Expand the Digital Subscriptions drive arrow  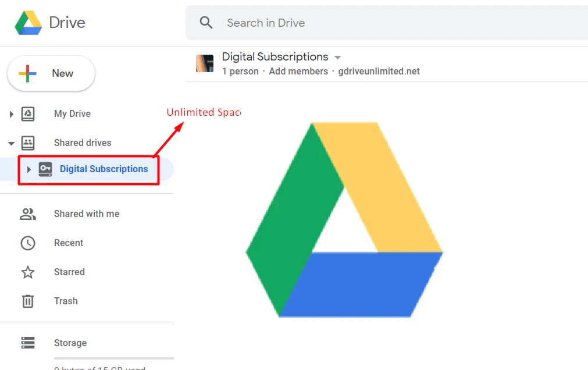point(28,169)
